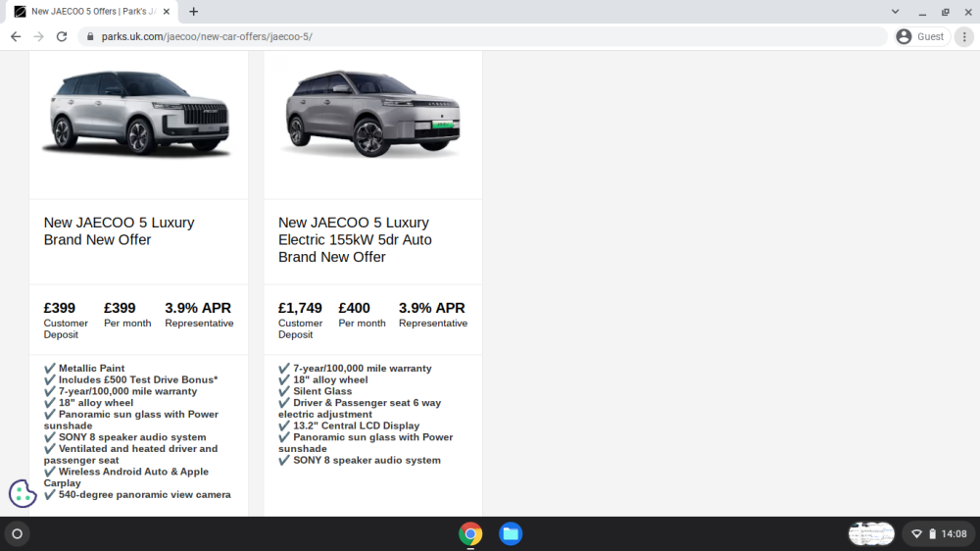Open a new browser tab
The height and width of the screenshot is (551, 980).
pos(194,11)
